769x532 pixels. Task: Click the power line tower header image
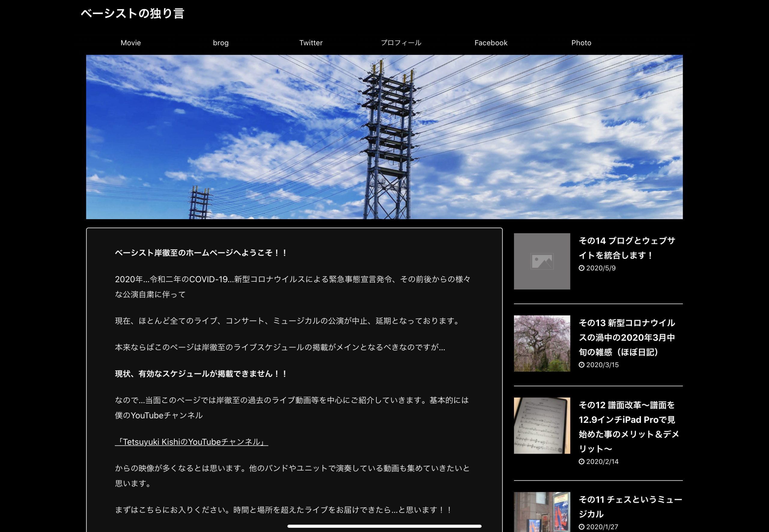pyautogui.click(x=384, y=137)
